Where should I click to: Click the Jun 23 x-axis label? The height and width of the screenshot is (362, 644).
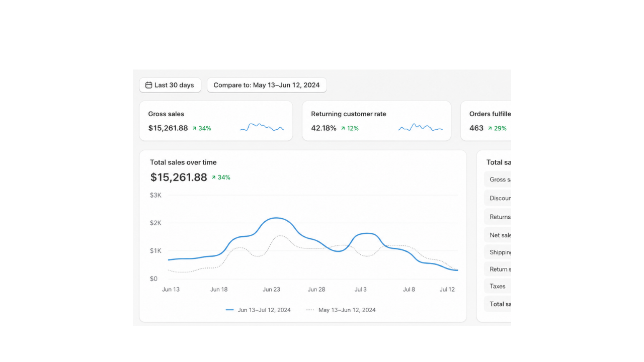[271, 289]
